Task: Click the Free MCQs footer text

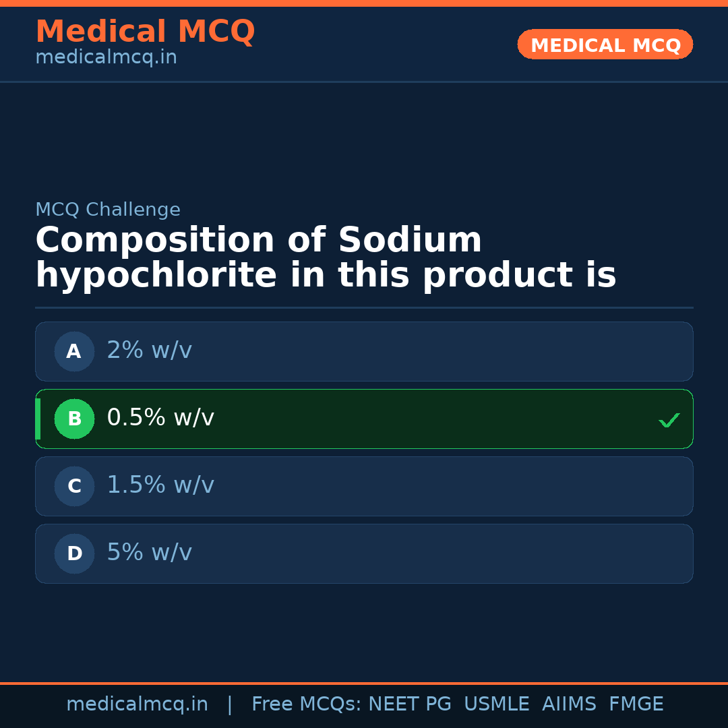Action: [x=306, y=704]
